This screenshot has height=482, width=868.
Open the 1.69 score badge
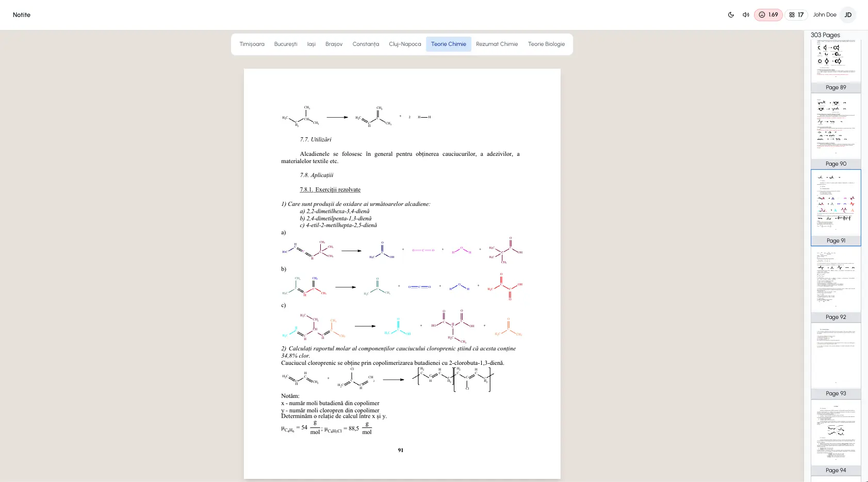[768, 15]
